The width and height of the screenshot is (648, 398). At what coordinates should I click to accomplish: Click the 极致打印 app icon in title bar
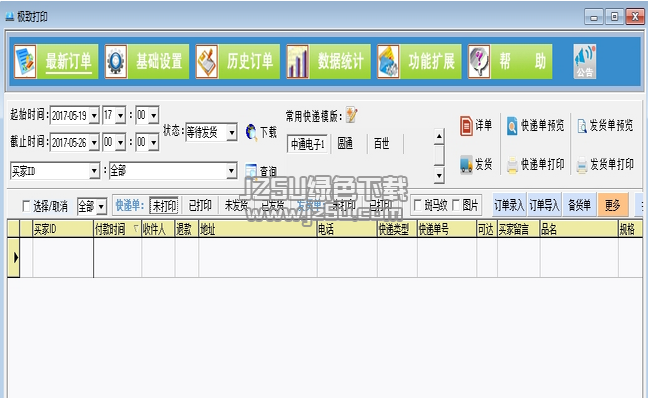[10, 17]
